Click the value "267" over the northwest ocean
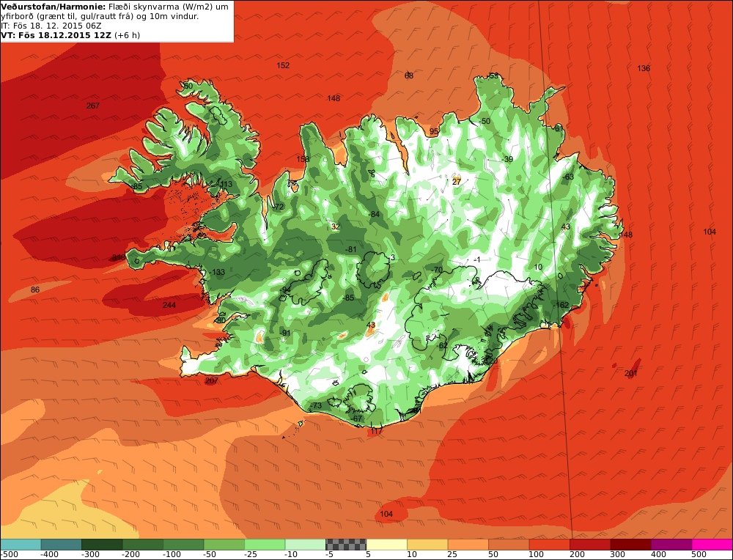Screen dimensions: 733x560 pos(93,106)
